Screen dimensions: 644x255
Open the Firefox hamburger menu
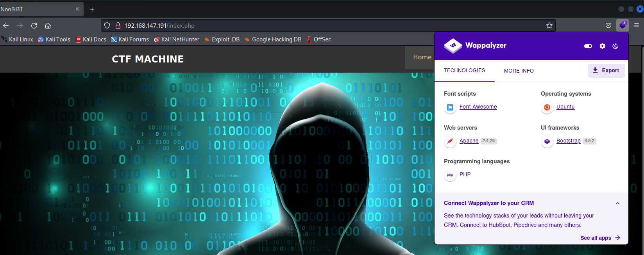click(x=637, y=25)
